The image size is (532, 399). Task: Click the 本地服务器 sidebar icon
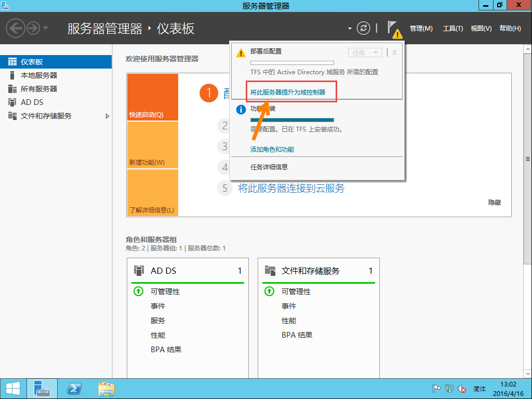[12, 75]
